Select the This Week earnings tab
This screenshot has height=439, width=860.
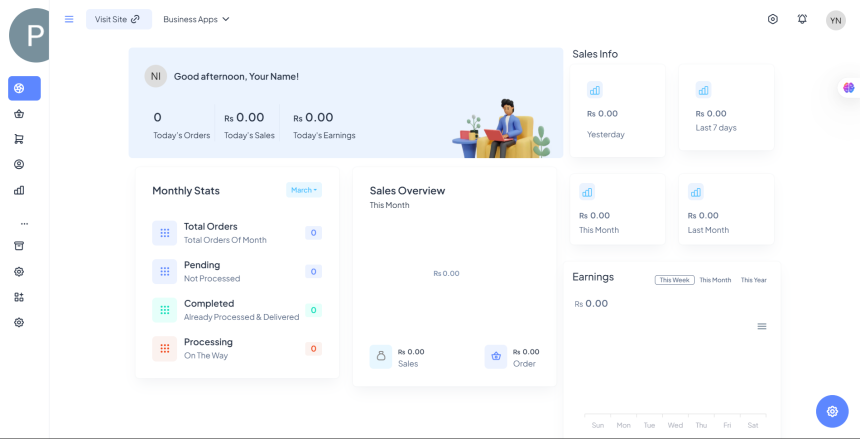(x=674, y=280)
